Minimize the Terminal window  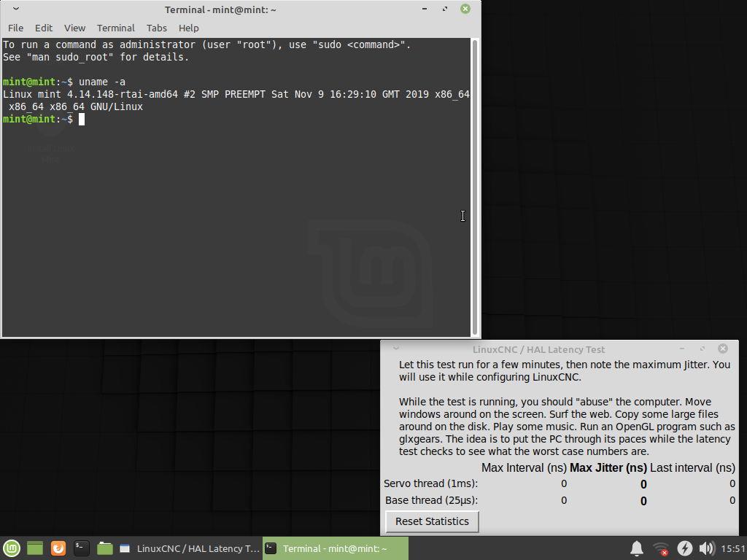pyautogui.click(x=425, y=9)
